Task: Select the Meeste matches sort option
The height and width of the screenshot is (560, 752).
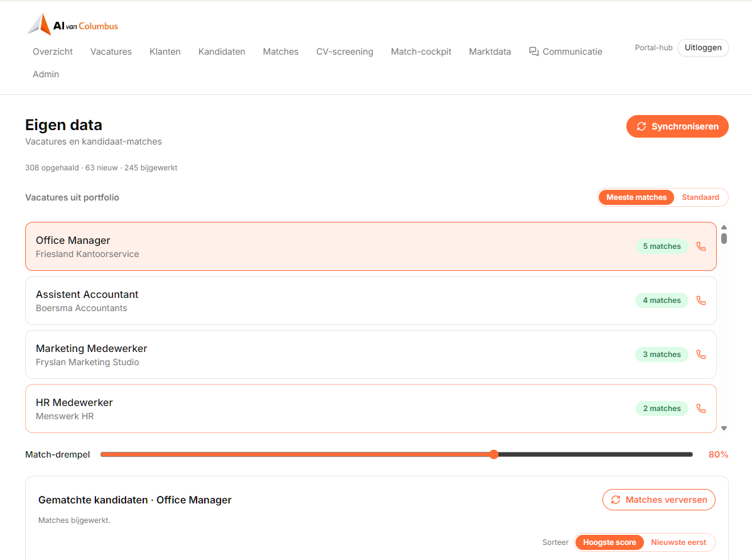Action: (x=636, y=197)
